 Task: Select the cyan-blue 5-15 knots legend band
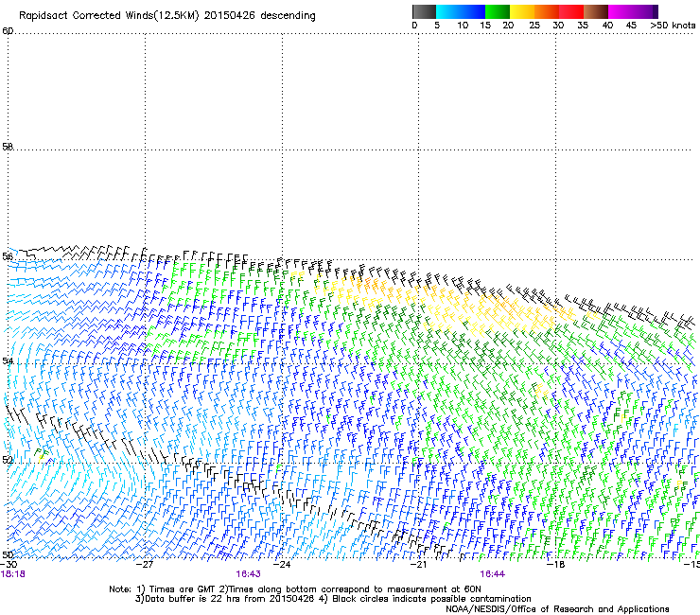click(461, 11)
